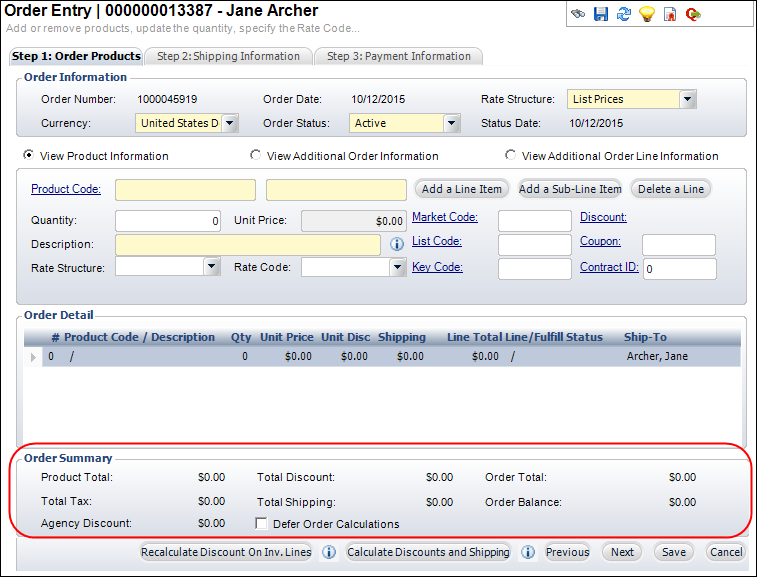The width and height of the screenshot is (757, 577).
Task: Click the red circle green arrow icon
Action: (x=693, y=14)
